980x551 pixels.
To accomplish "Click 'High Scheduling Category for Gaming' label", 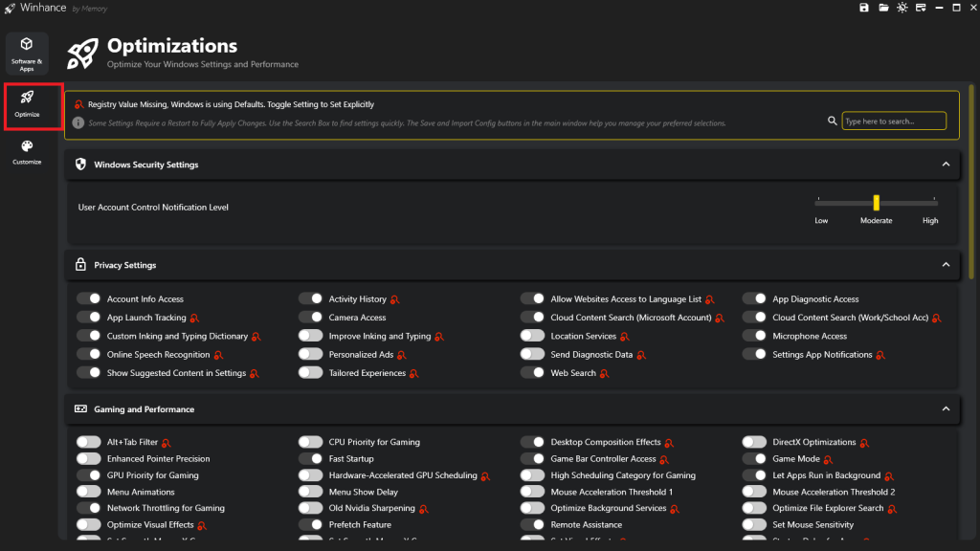I will pos(623,475).
